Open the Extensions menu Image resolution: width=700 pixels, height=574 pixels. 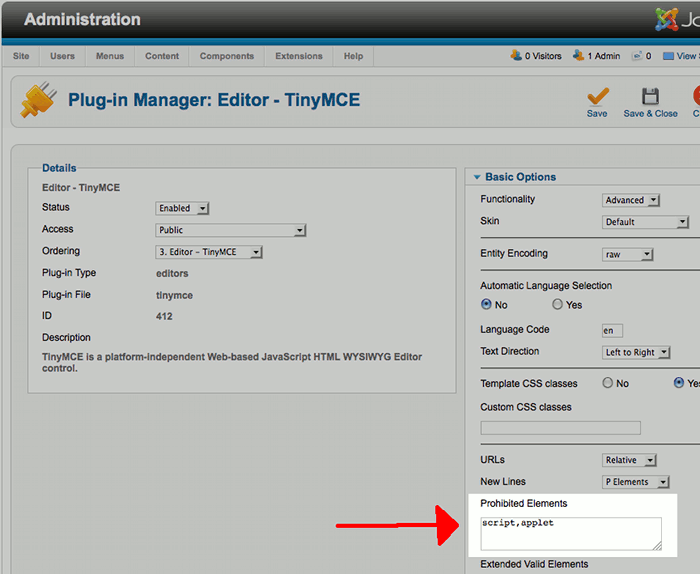pos(299,56)
